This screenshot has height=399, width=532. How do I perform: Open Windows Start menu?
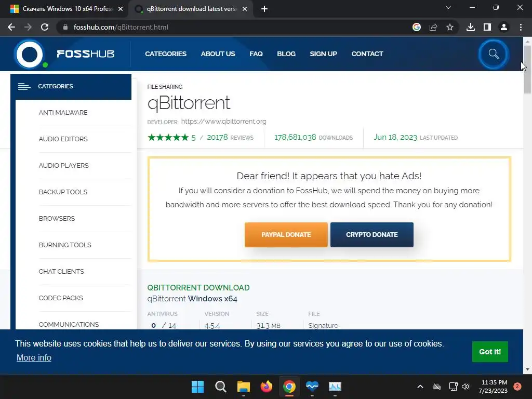197,387
